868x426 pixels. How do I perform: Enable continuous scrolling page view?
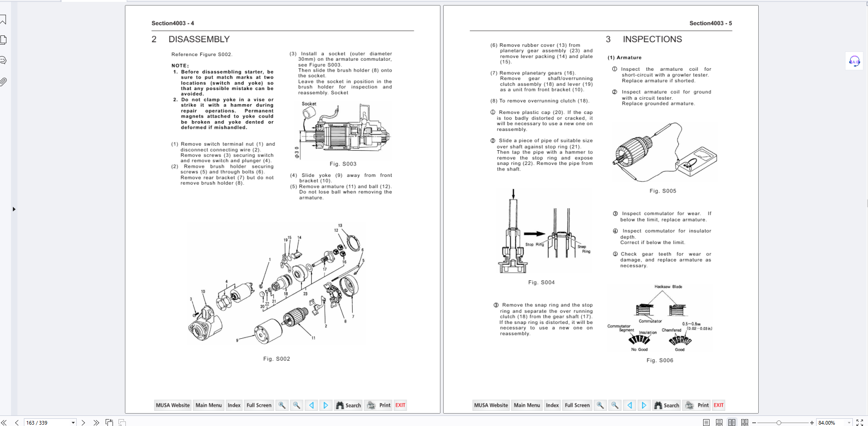click(x=719, y=422)
